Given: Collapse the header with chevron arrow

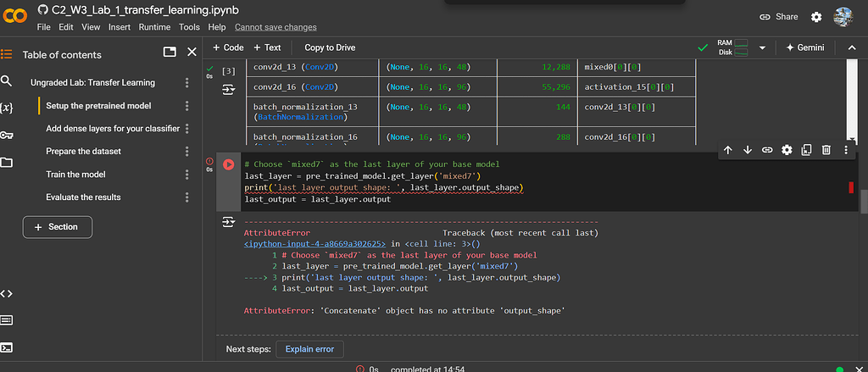Looking at the screenshot, I should click(x=852, y=48).
